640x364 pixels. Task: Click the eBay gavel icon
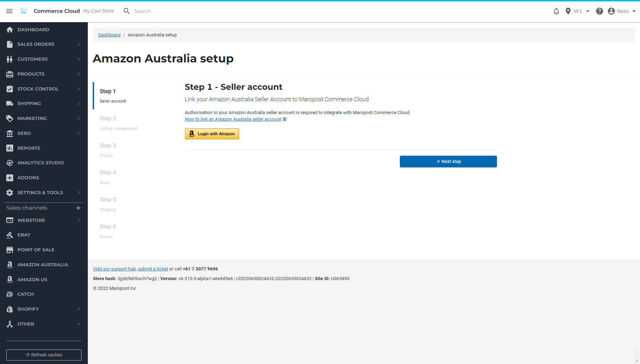pos(10,235)
